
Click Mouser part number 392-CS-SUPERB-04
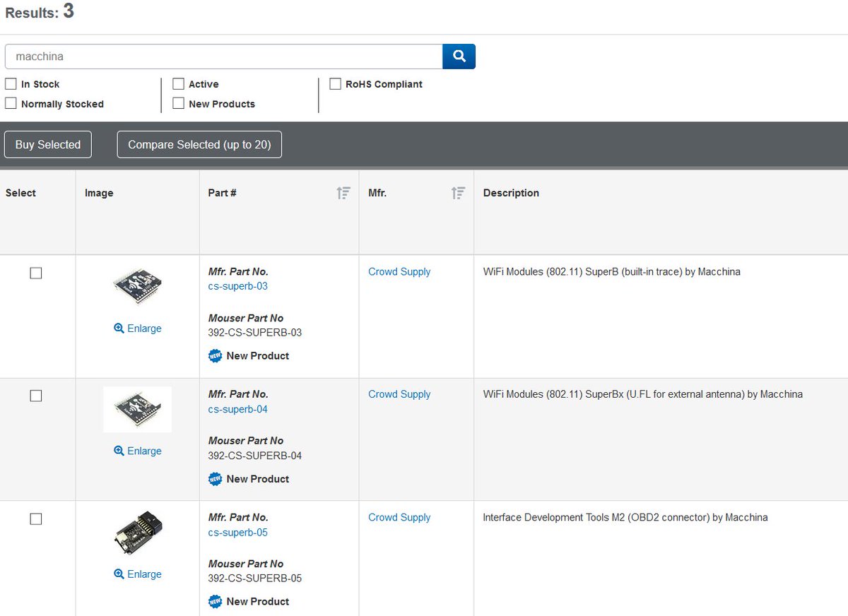point(255,456)
